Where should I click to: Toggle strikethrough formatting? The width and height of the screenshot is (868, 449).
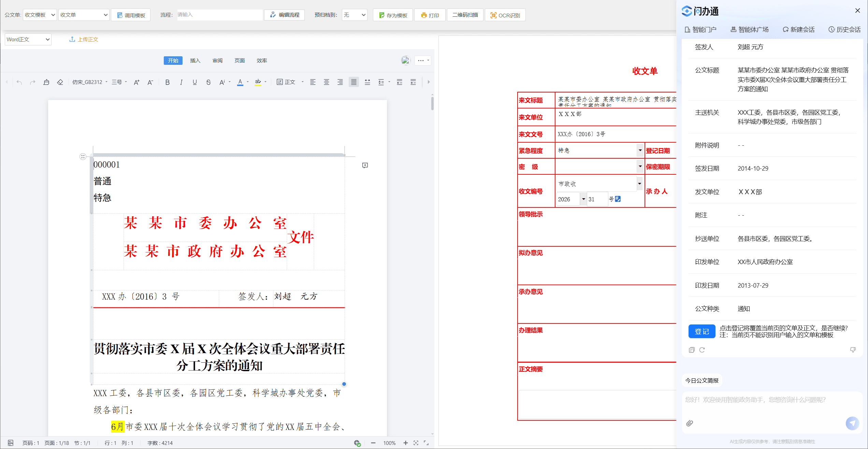(x=208, y=82)
